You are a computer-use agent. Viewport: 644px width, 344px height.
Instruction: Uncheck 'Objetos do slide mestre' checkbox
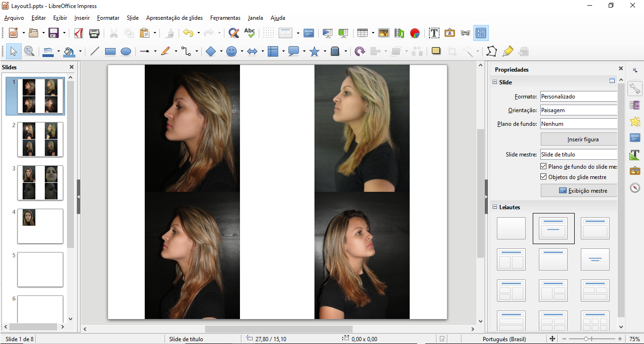544,177
